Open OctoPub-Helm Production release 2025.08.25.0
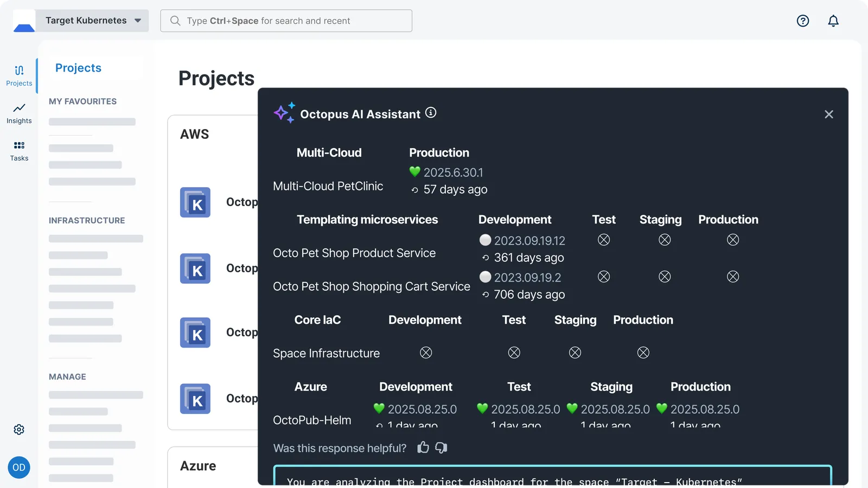868x488 pixels. tap(705, 409)
